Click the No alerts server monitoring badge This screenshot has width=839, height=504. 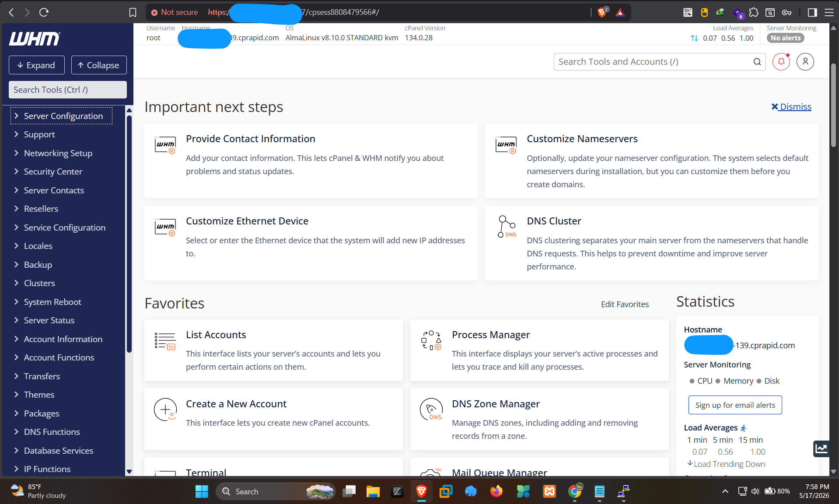coord(785,38)
